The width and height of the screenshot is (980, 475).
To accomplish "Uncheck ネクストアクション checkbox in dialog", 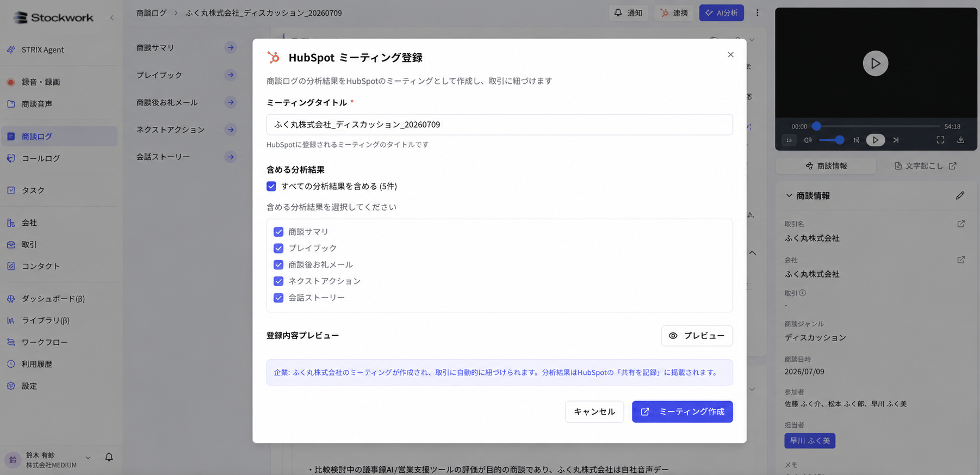I will coord(278,281).
